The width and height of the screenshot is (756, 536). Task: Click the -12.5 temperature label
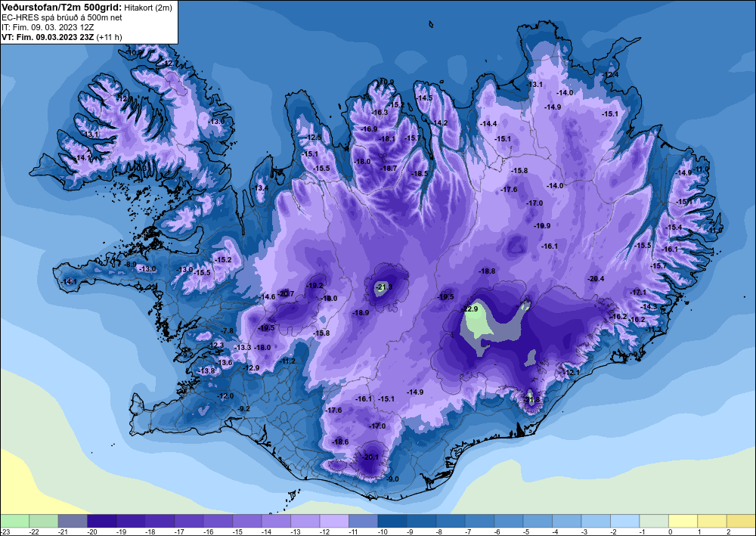pos(314,138)
